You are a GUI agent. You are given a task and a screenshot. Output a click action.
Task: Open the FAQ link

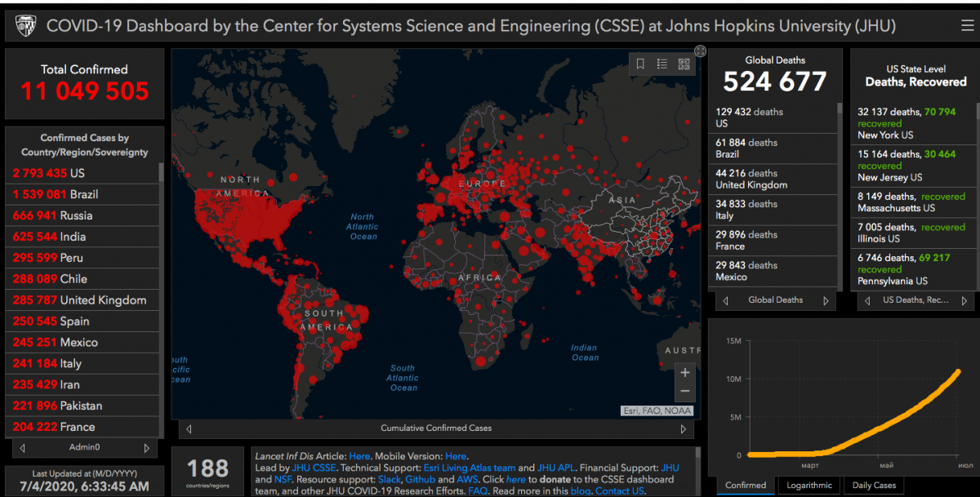(x=479, y=491)
